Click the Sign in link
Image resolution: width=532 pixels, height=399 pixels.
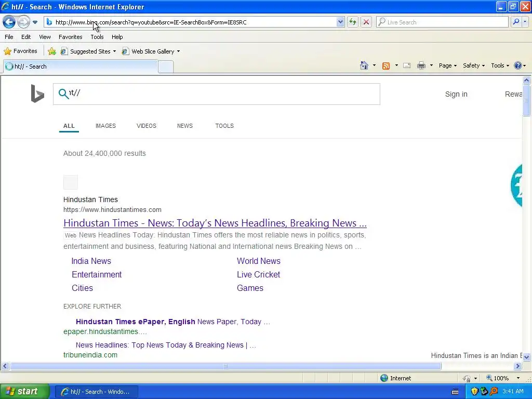(456, 94)
